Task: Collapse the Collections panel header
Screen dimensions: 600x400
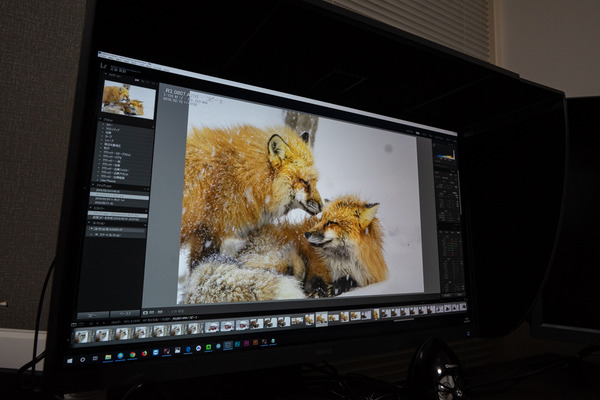Action: pos(89,223)
